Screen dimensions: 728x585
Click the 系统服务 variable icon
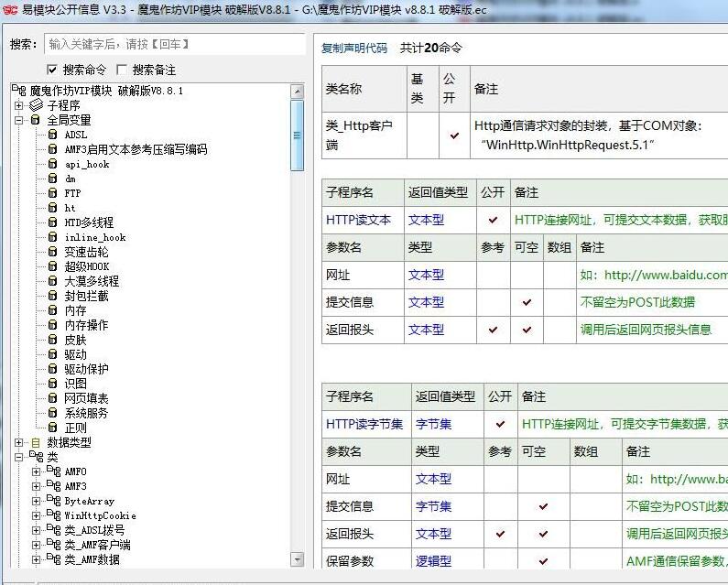coord(52,412)
